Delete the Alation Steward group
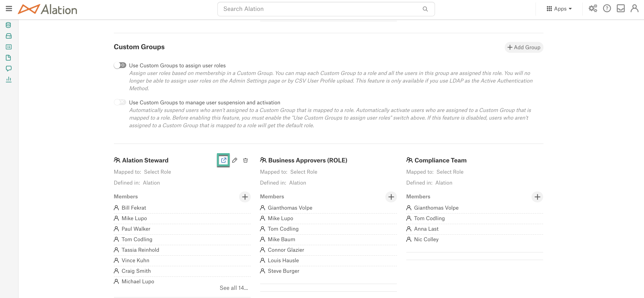This screenshot has height=298, width=644. (245, 160)
